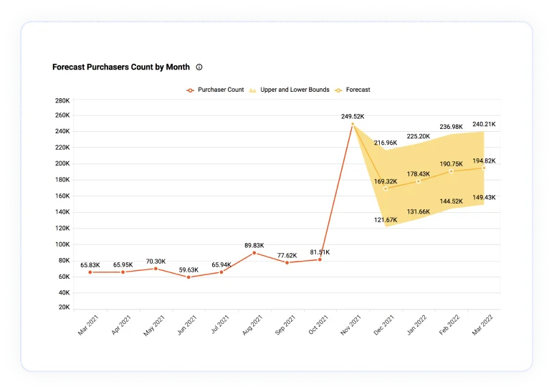This screenshot has width=554, height=392.
Task: Click the Apr 2021 axis label
Action: (x=121, y=325)
